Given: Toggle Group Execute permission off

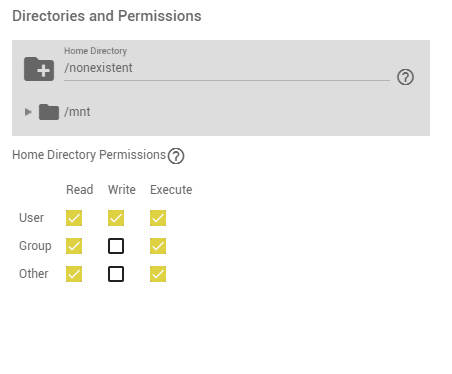Looking at the screenshot, I should tap(158, 246).
